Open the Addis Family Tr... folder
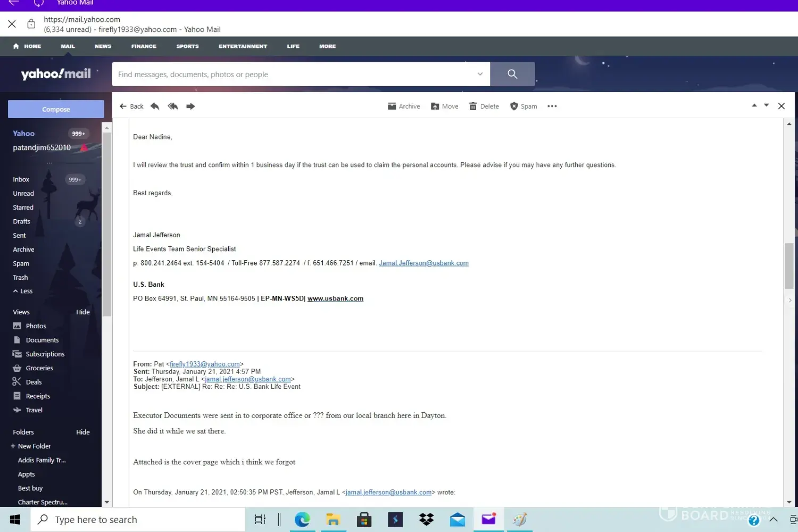This screenshot has height=532, width=798. [42, 460]
